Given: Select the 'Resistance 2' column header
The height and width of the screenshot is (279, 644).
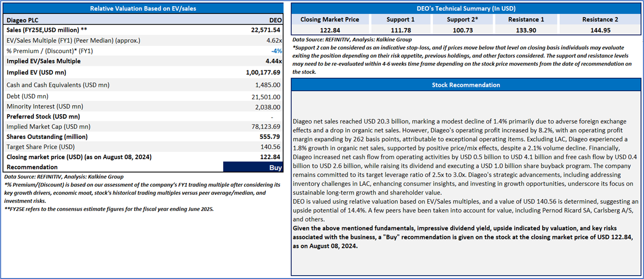Looking at the screenshot, I should pos(600,19).
